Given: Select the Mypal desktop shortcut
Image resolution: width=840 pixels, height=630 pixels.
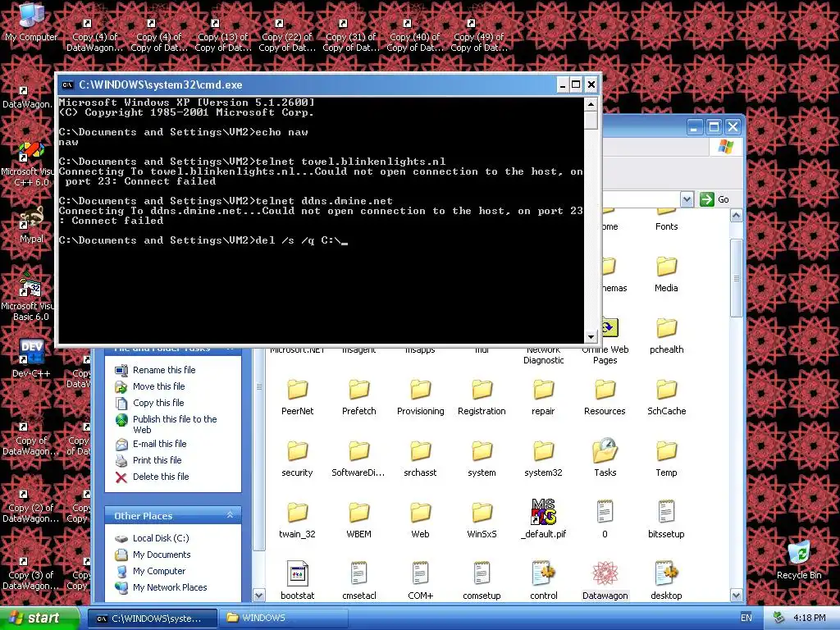Looking at the screenshot, I should click(31, 225).
